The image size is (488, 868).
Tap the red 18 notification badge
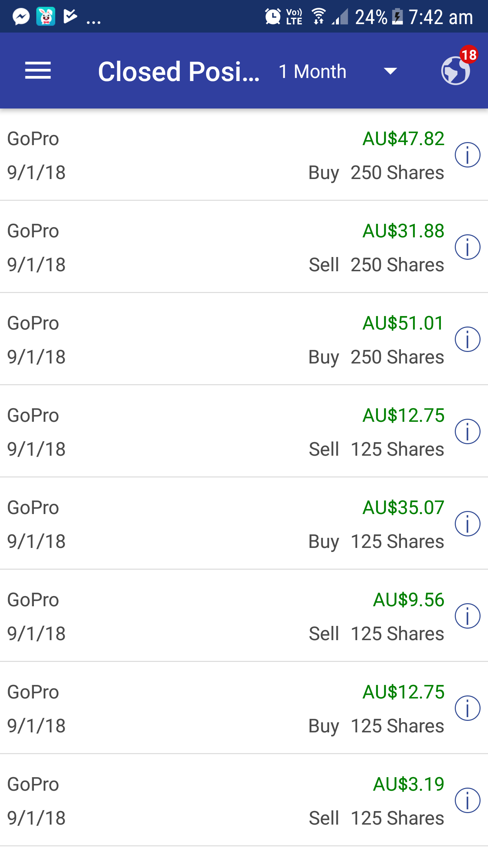pos(469,55)
